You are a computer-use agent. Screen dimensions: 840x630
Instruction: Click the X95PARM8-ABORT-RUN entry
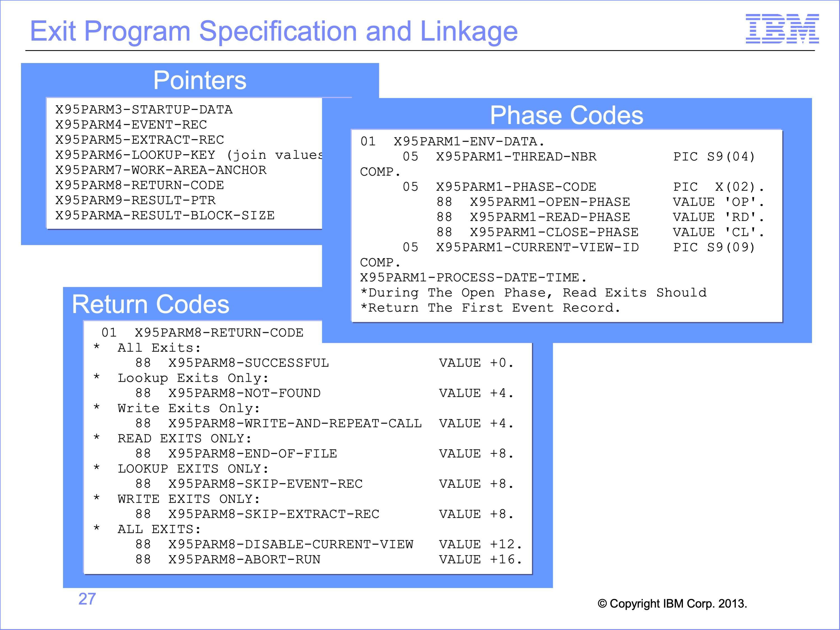tap(245, 560)
